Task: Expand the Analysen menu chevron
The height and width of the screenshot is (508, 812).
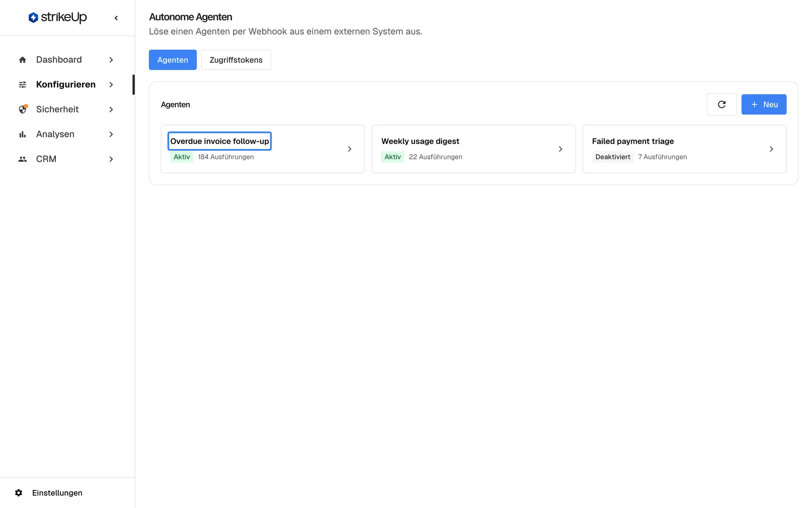Action: click(x=111, y=134)
